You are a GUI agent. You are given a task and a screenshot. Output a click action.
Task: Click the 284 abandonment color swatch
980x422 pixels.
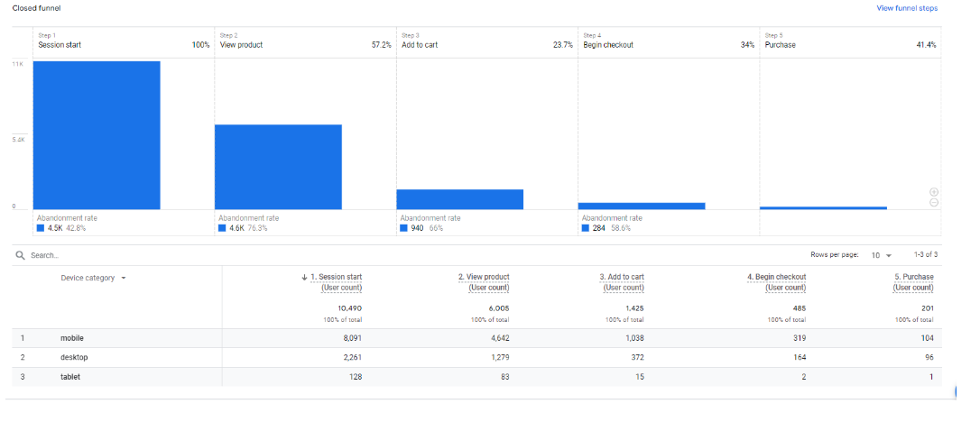(586, 228)
